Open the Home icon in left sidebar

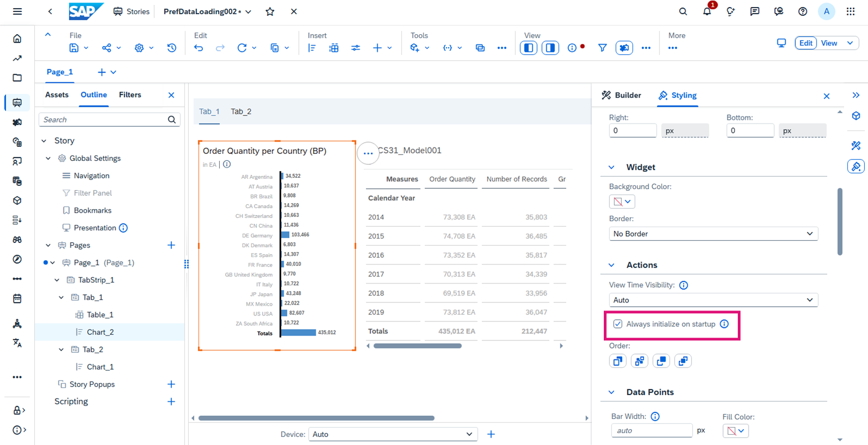[17, 38]
